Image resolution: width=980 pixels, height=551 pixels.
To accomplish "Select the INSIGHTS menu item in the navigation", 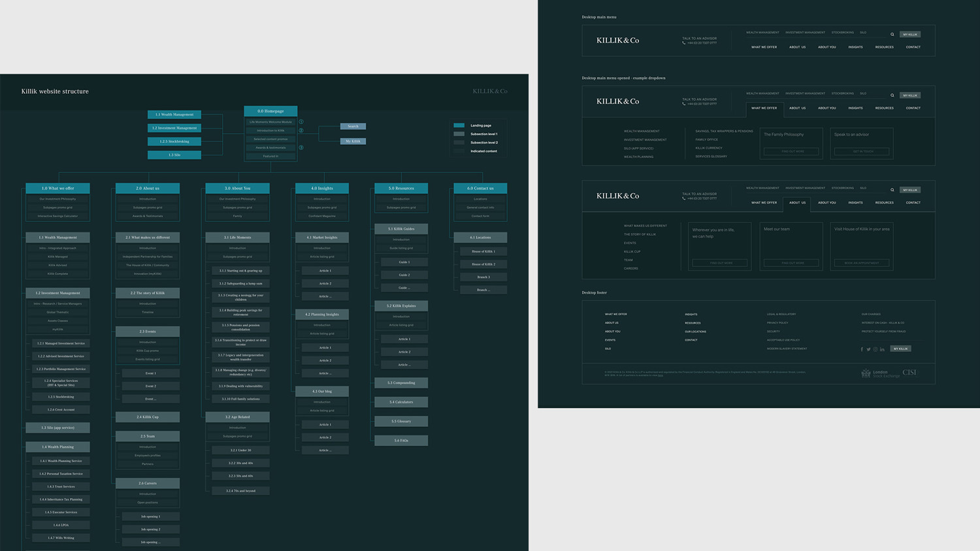I will pos(856,47).
